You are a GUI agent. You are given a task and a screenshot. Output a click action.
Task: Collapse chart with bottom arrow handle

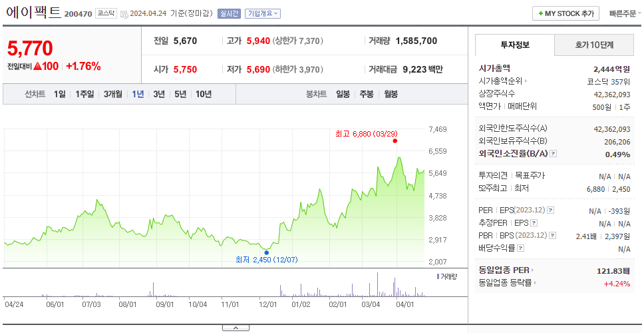tap(236, 328)
